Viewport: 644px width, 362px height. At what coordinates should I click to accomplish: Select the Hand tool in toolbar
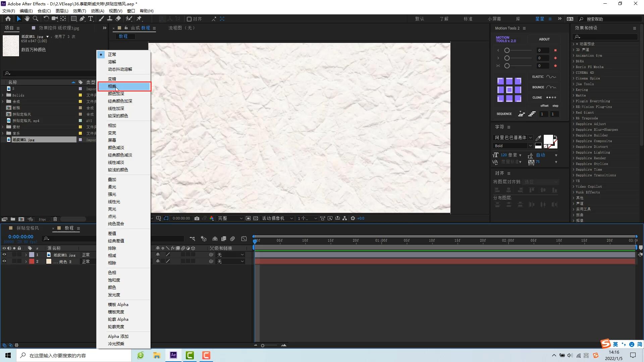tap(27, 19)
